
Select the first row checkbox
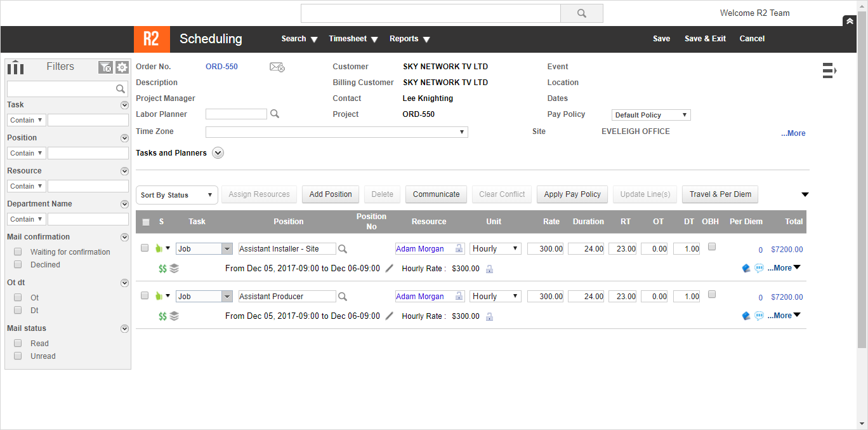(144, 248)
